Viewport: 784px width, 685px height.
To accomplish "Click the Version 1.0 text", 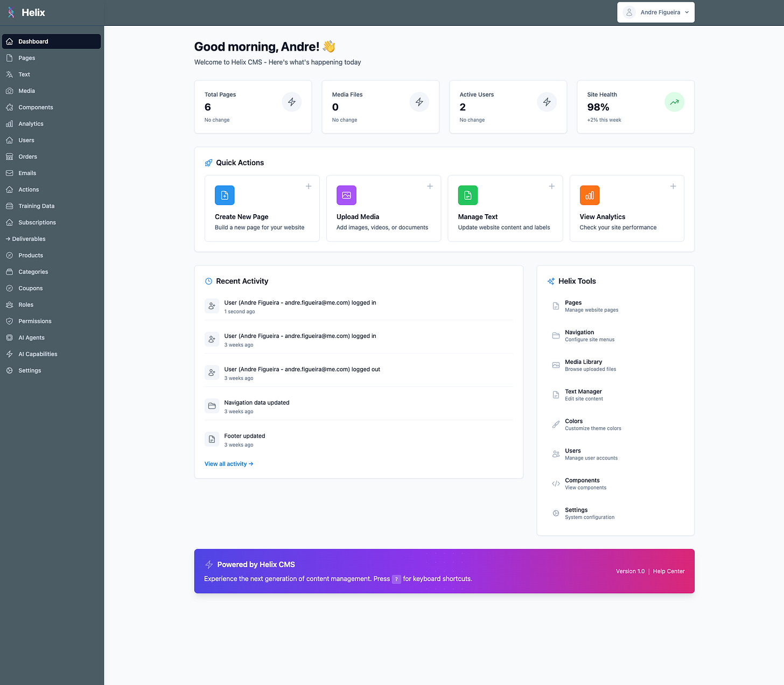I will coord(630,571).
